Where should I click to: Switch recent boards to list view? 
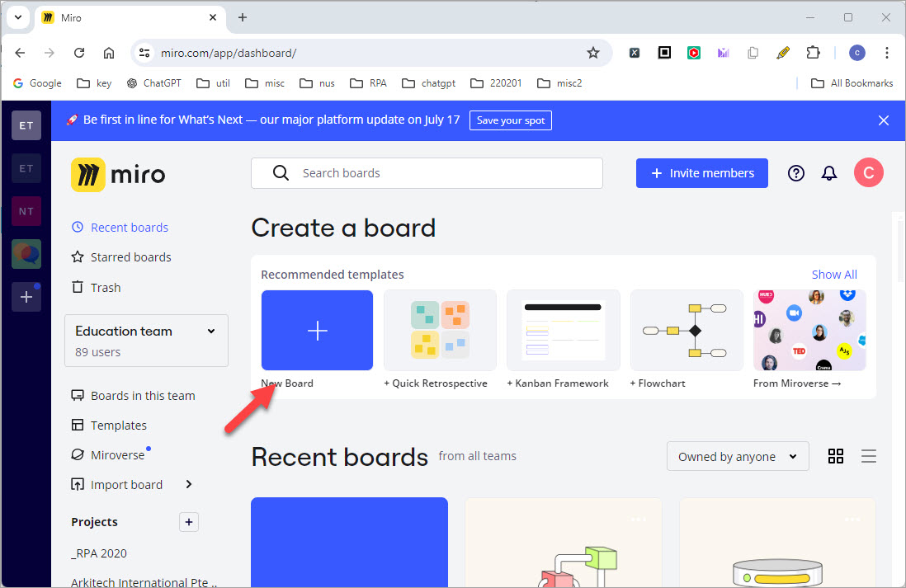tap(868, 456)
